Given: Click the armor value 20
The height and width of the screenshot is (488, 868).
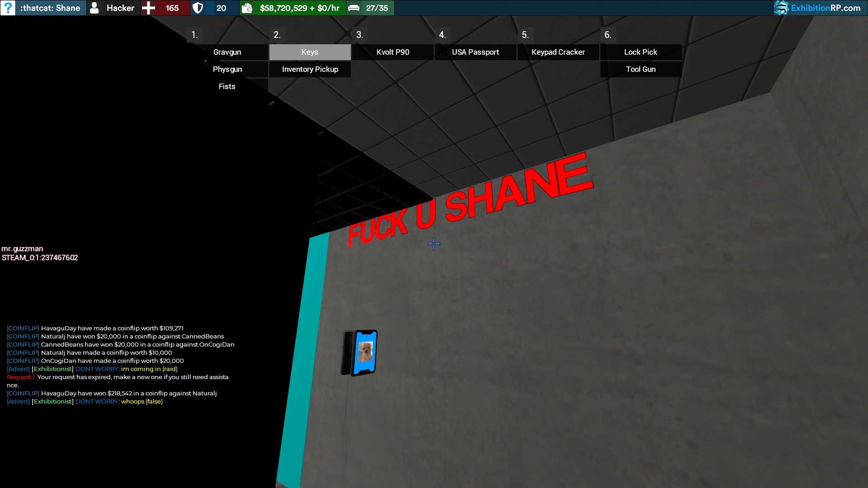Looking at the screenshot, I should [221, 8].
